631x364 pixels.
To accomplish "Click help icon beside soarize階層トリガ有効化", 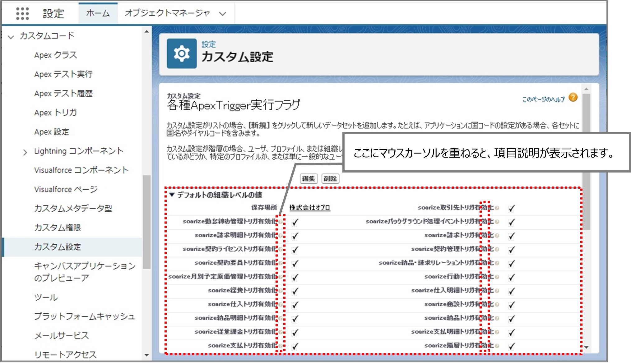I will (497, 346).
